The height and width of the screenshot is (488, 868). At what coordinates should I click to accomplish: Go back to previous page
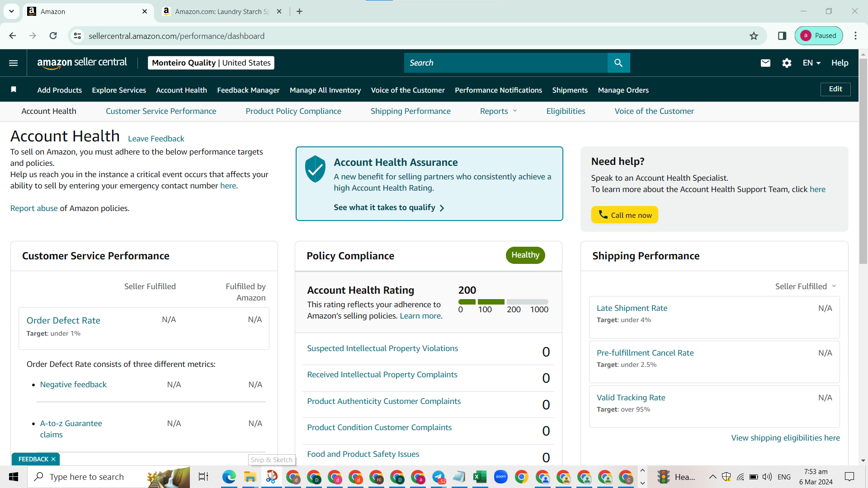(x=13, y=36)
